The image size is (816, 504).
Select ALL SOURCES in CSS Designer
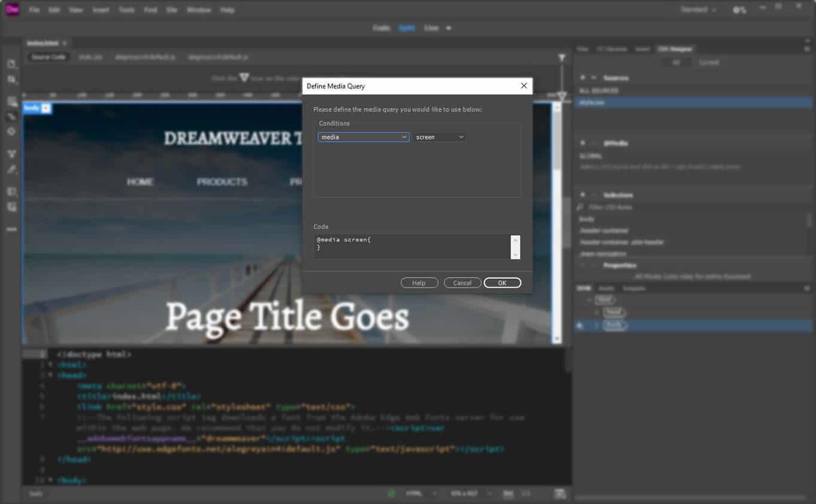pyautogui.click(x=598, y=91)
